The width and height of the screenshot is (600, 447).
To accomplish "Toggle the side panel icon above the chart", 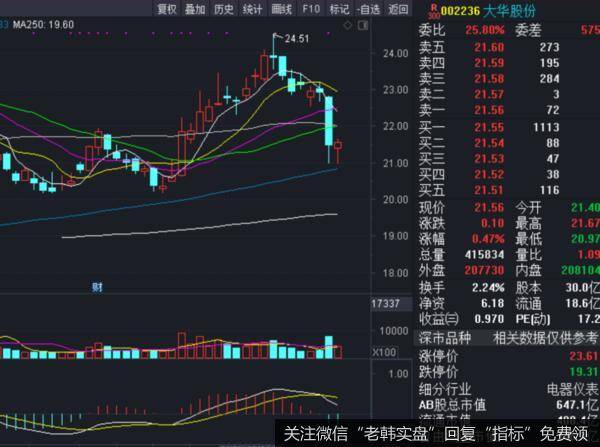I will (363, 25).
